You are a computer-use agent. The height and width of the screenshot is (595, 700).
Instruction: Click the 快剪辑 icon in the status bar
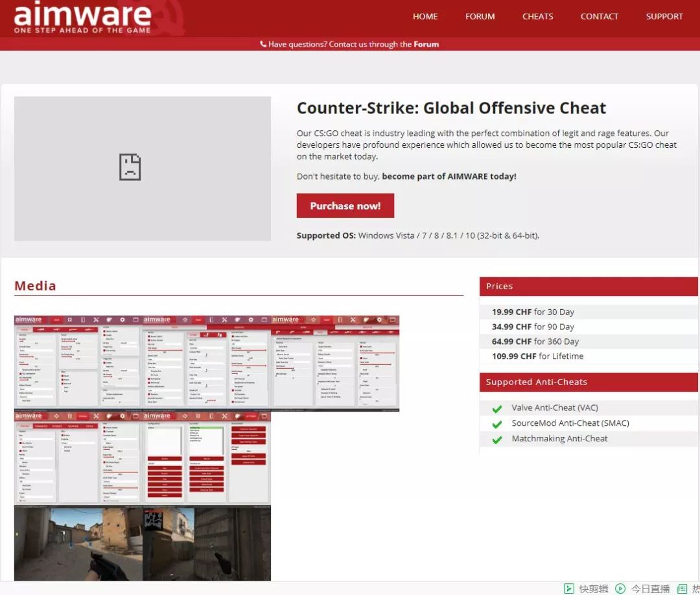pyautogui.click(x=568, y=589)
